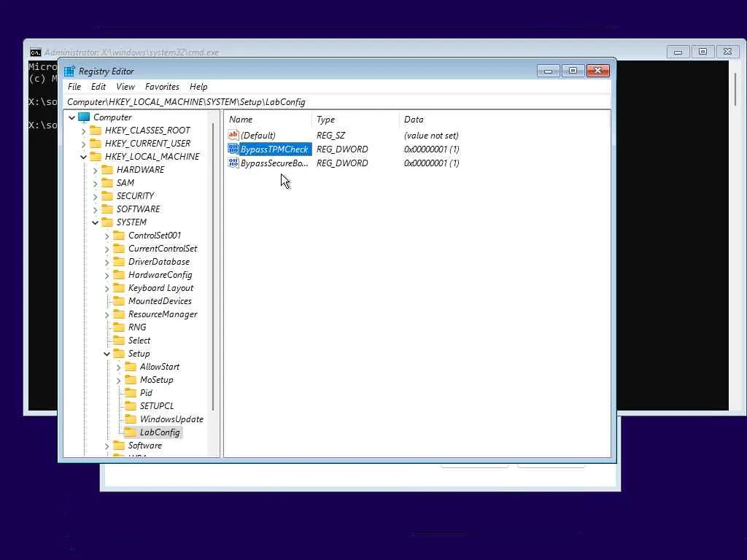Click the cmd.exe window title icon
Screen dimensions: 747x560
(x=35, y=52)
